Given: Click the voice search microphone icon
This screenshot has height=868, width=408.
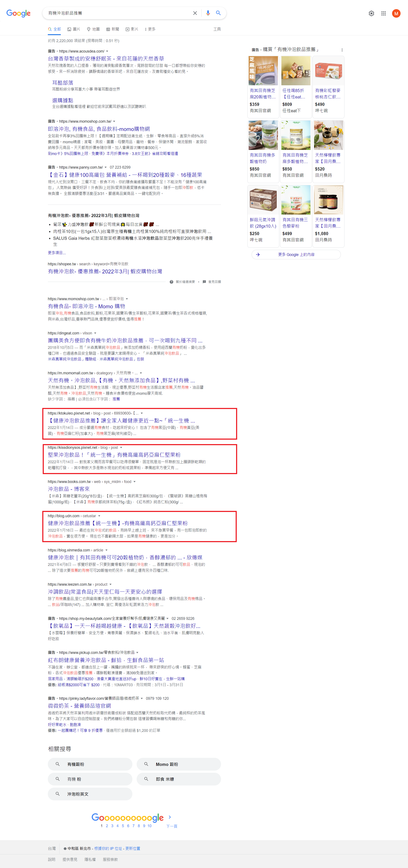Looking at the screenshot, I should click(208, 13).
